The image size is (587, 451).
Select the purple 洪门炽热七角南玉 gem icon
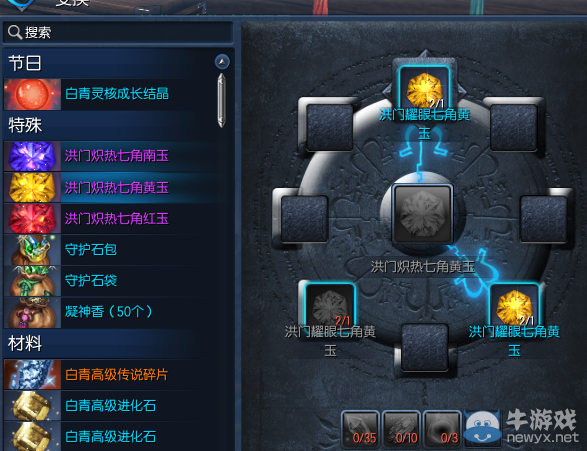tap(32, 156)
